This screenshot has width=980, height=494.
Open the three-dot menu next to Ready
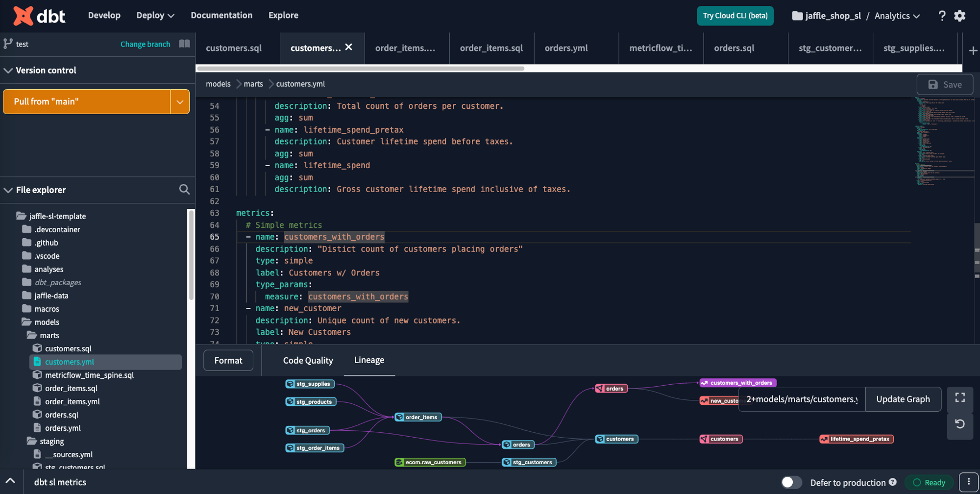(x=968, y=482)
